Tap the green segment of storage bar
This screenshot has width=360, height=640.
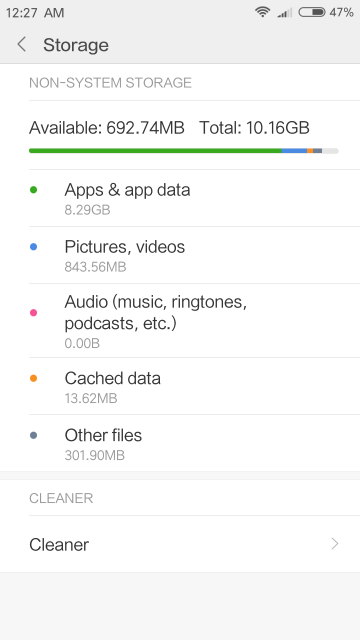(x=155, y=151)
